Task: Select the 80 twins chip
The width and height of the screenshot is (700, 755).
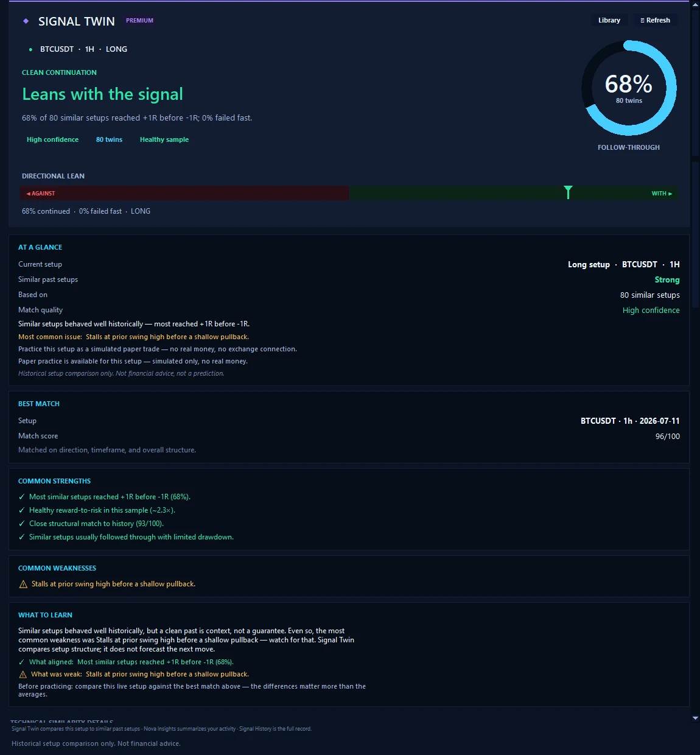Action: 109,139
